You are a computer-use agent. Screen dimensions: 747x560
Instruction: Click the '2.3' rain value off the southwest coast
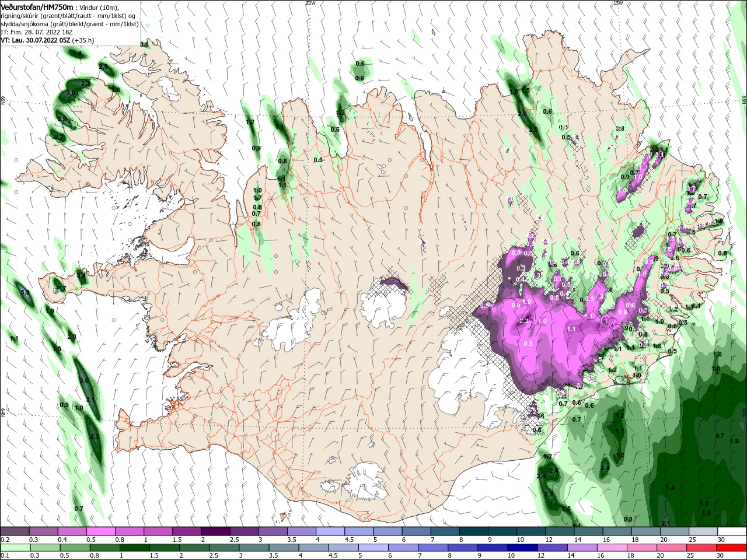(x=95, y=436)
